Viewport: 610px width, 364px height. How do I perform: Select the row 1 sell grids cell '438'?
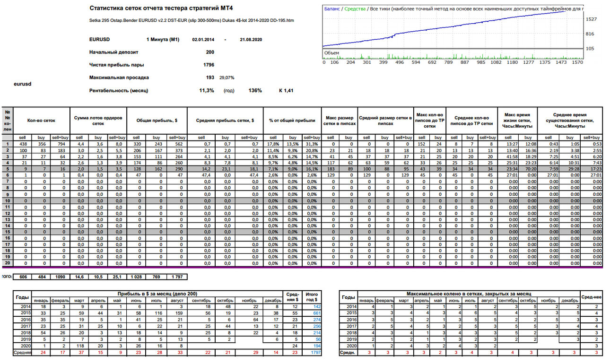point(23,144)
